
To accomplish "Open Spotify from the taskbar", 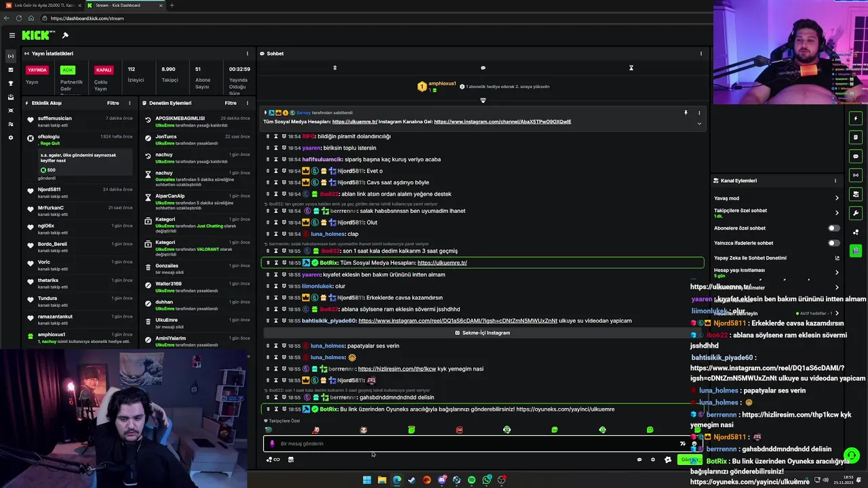I will point(472,480).
